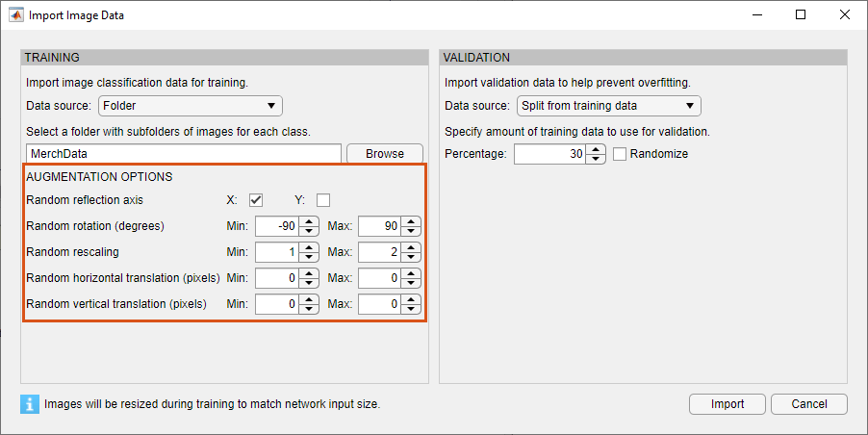Enable random reflection on X axis checkbox
The image size is (868, 435).
tap(256, 200)
